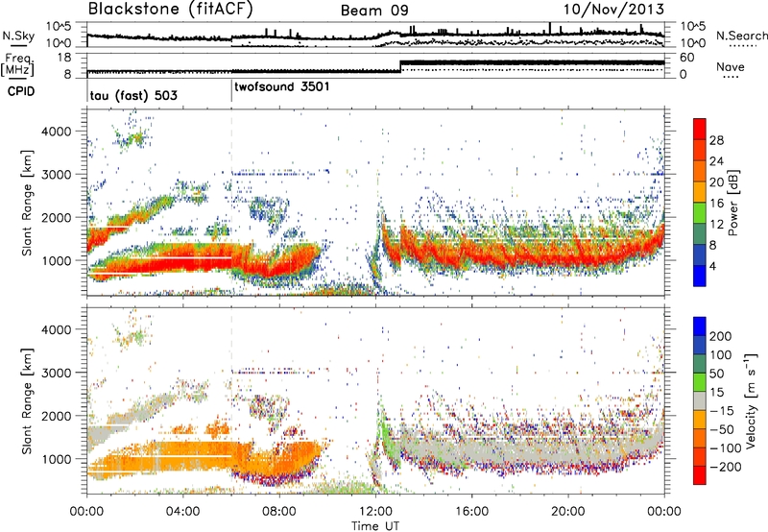
Task: Pick the red top segment of Power color bar
Action: tap(700, 130)
